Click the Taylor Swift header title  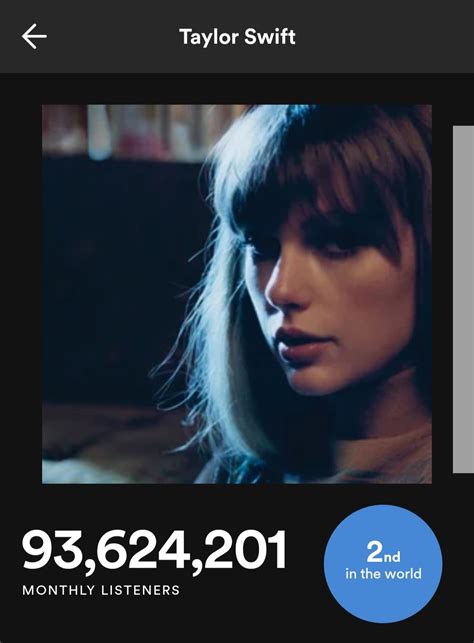pyautogui.click(x=237, y=36)
